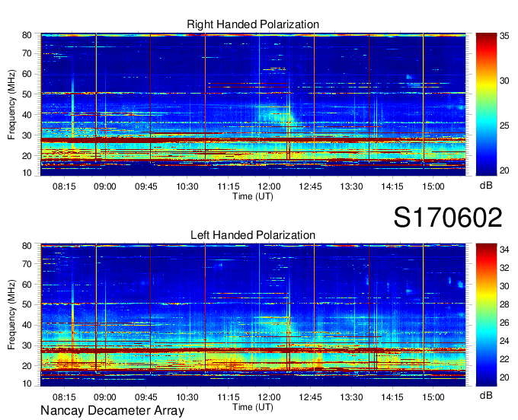The width and height of the screenshot is (518, 420).
Task: Click the 70 MHz tick of Right Handed plot
Action: (27, 53)
